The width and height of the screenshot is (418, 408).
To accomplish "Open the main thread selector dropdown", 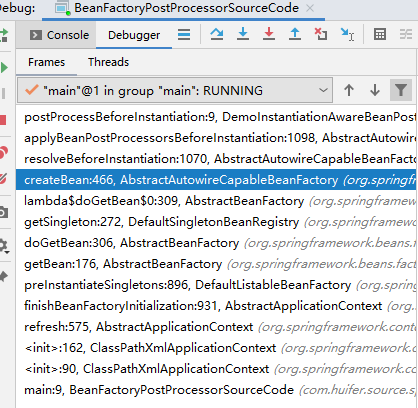I will click(175, 90).
